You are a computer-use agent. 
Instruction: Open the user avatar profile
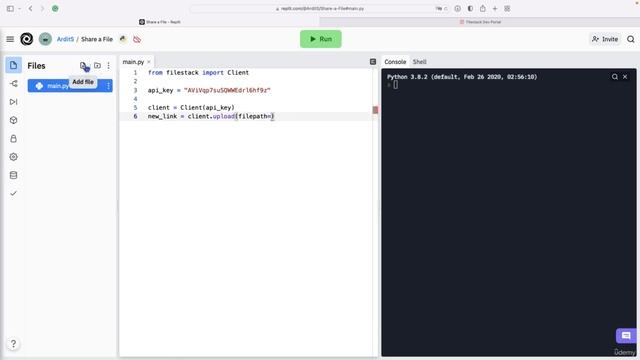(x=45, y=39)
